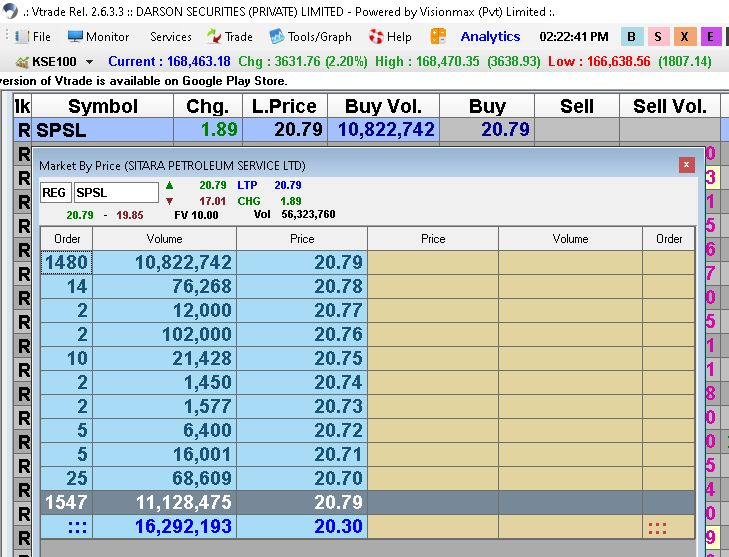Click the Vtrade application logo icon
The width and height of the screenshot is (729, 557).
(x=10, y=11)
